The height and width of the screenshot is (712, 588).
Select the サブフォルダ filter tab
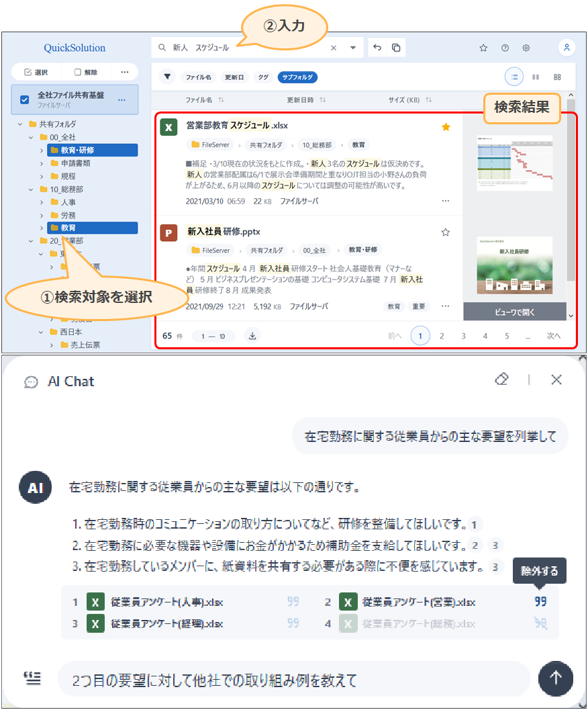[297, 77]
